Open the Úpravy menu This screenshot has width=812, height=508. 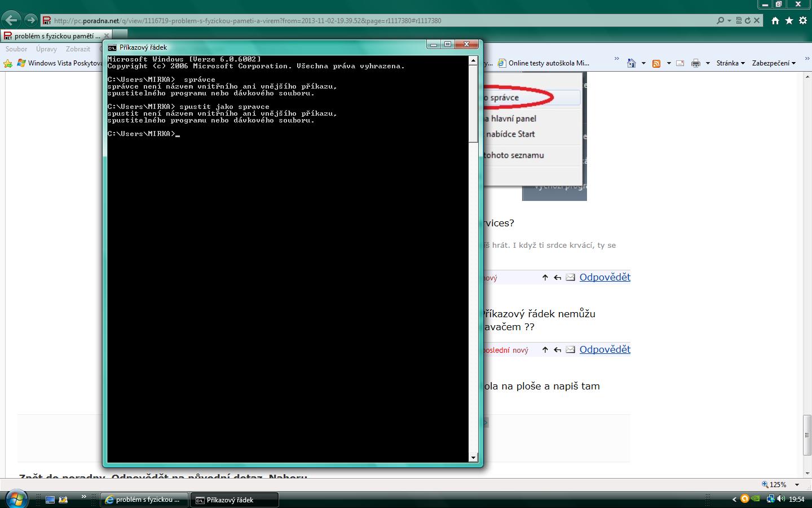tap(46, 49)
